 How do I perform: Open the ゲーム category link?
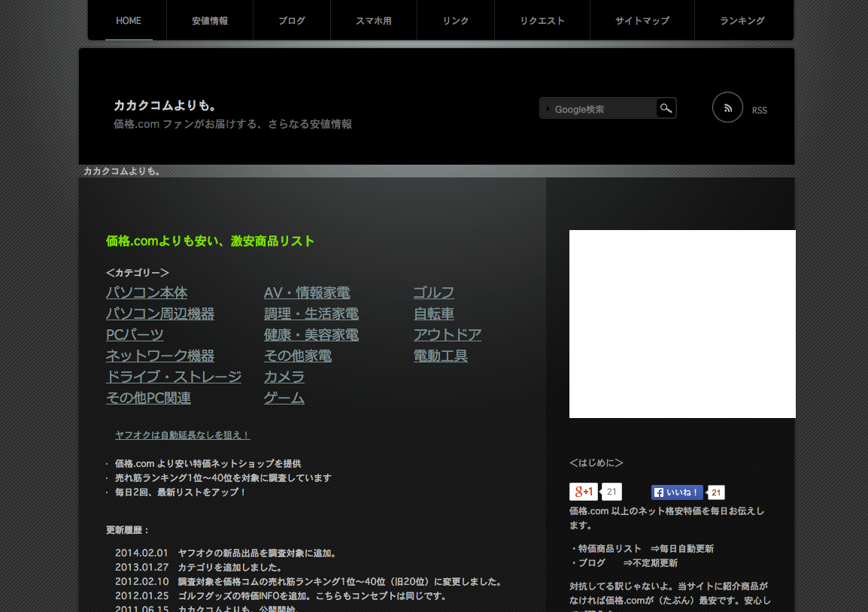point(284,397)
